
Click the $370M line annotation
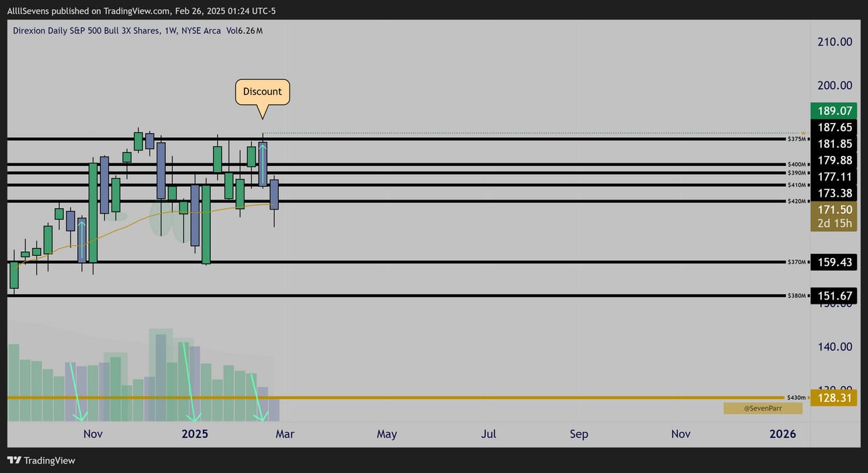(797, 262)
